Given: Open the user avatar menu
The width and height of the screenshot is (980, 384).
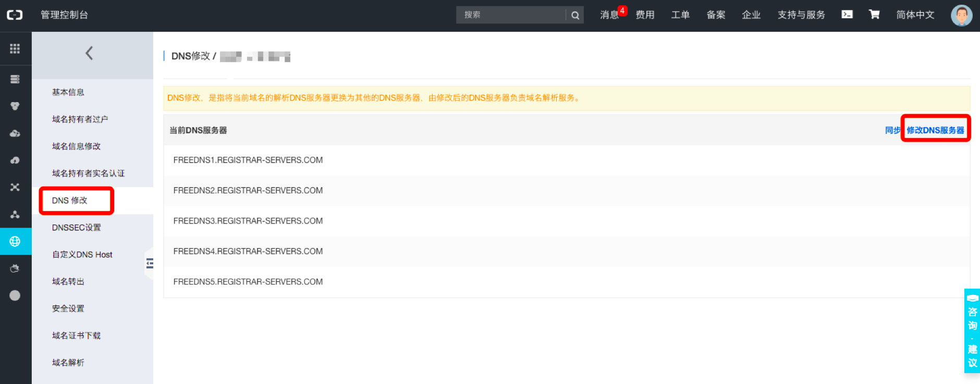Looking at the screenshot, I should (x=961, y=15).
